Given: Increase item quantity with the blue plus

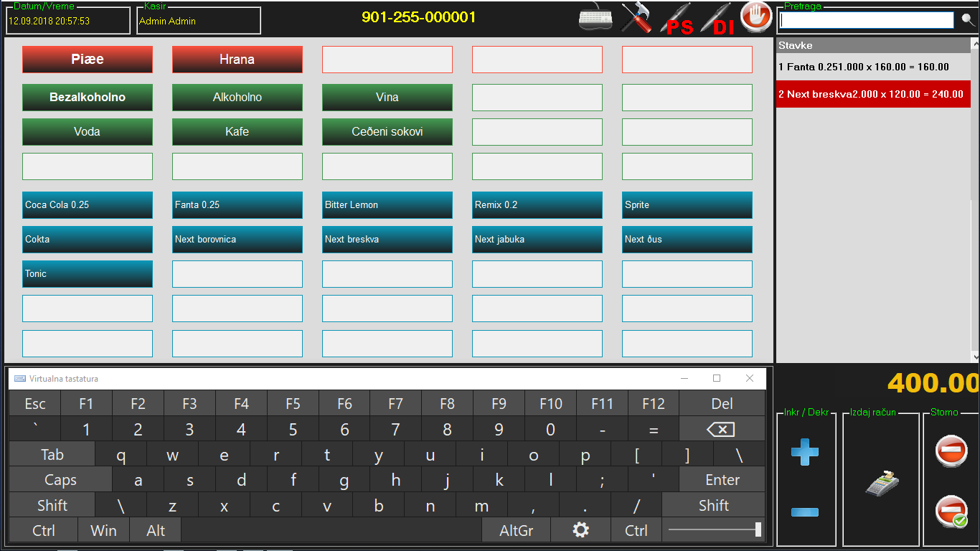Looking at the screenshot, I should click(x=805, y=453).
